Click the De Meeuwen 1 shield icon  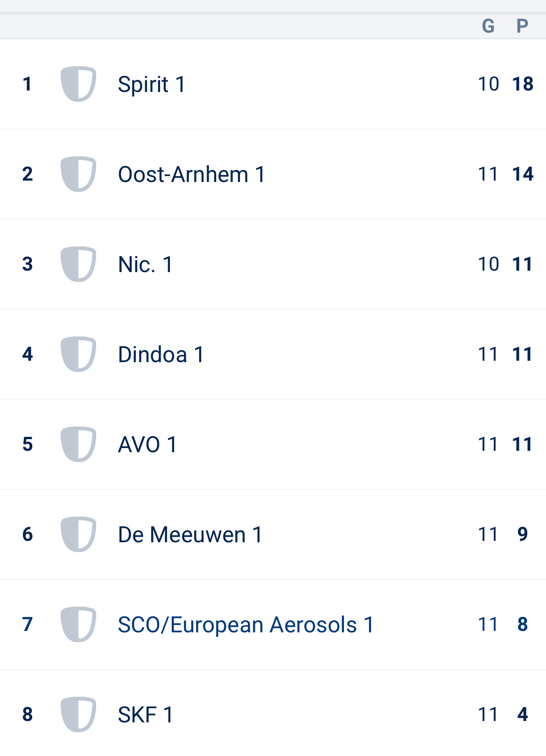78,534
